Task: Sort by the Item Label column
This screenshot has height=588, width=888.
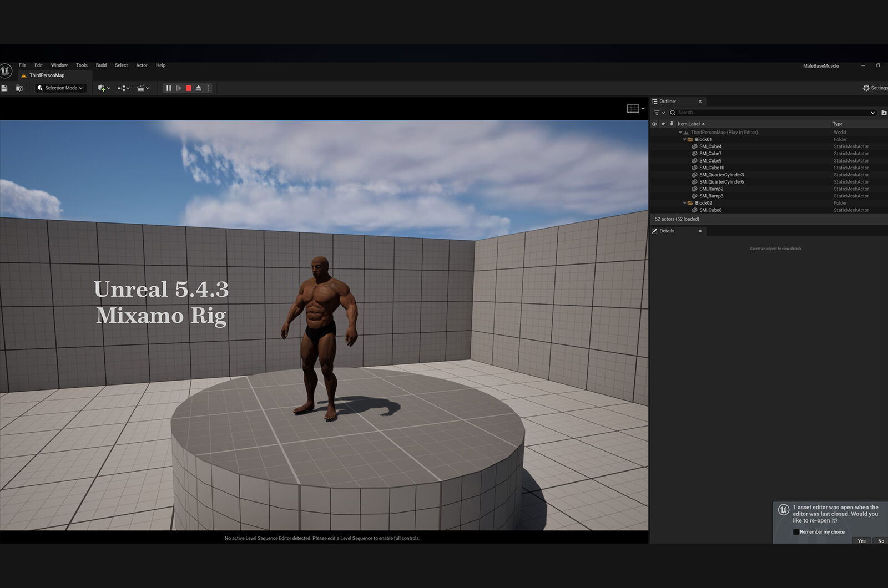Action: click(691, 124)
